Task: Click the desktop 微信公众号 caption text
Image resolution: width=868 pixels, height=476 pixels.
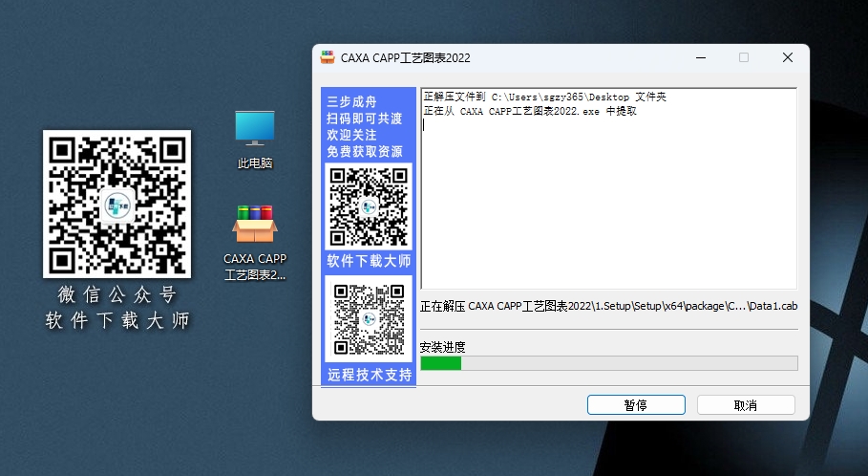Action: 116,294
